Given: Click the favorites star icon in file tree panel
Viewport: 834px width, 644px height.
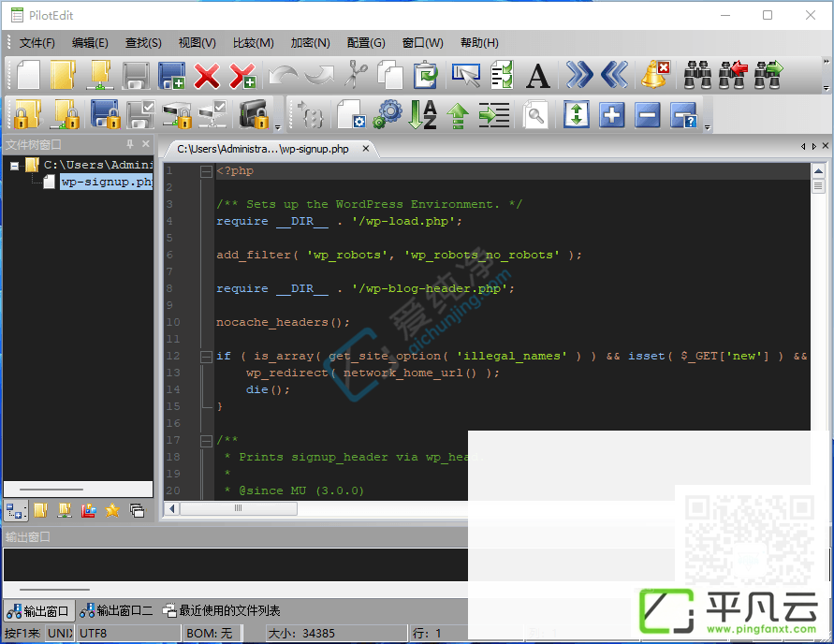Looking at the screenshot, I should pos(112,510).
